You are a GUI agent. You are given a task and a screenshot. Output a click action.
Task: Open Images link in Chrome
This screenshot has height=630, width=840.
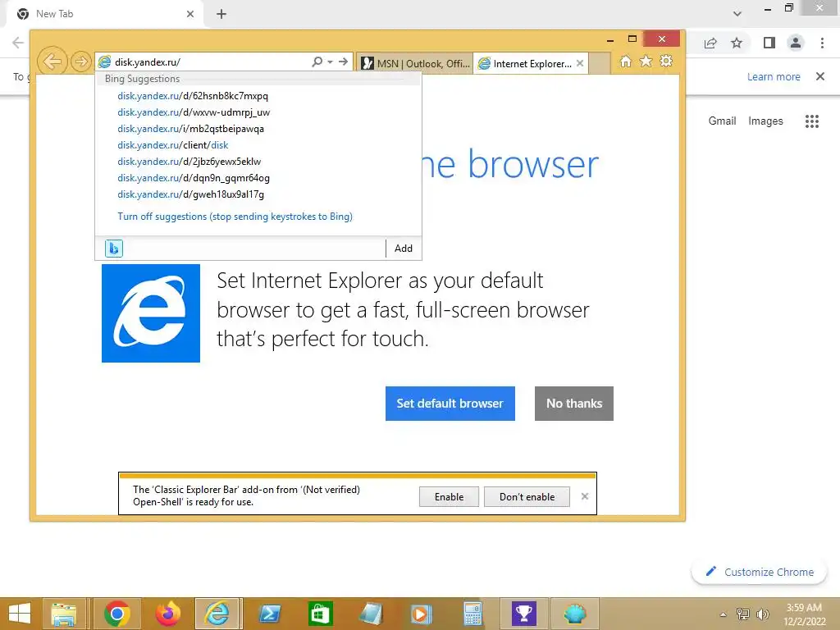tap(765, 121)
